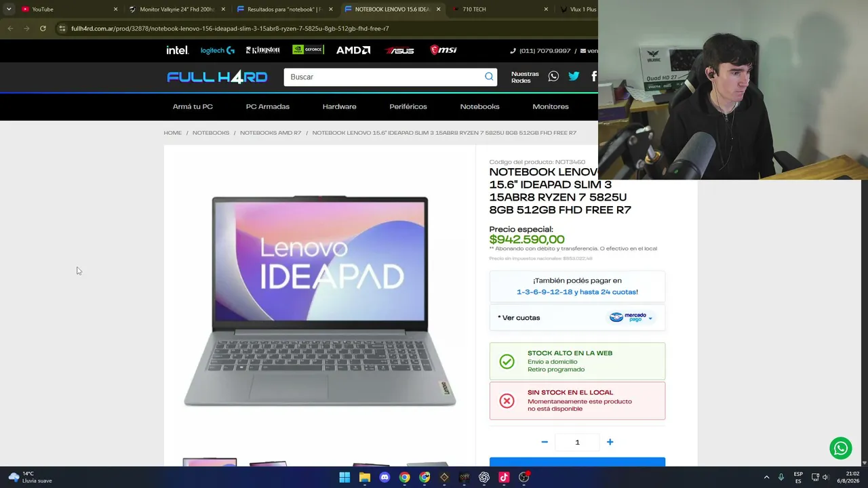Close the NOTEBOOK LENOVO 15.6 tab
This screenshot has height=488, width=868.
coord(438,9)
